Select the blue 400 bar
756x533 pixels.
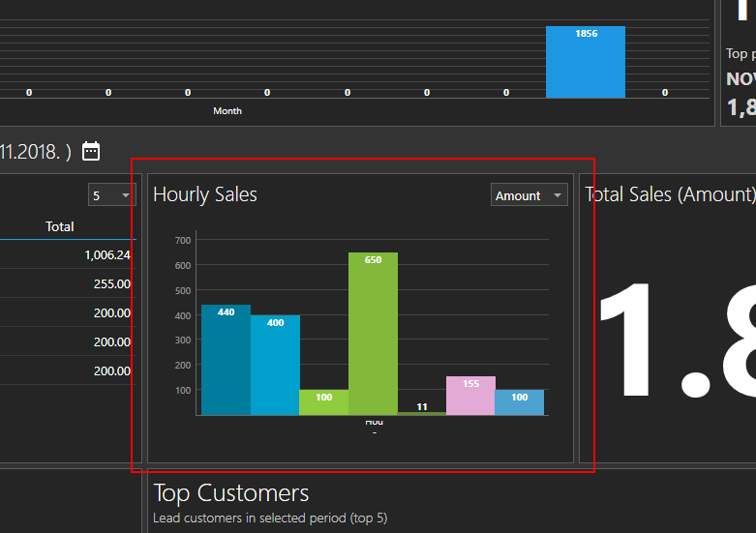pyautogui.click(x=275, y=365)
